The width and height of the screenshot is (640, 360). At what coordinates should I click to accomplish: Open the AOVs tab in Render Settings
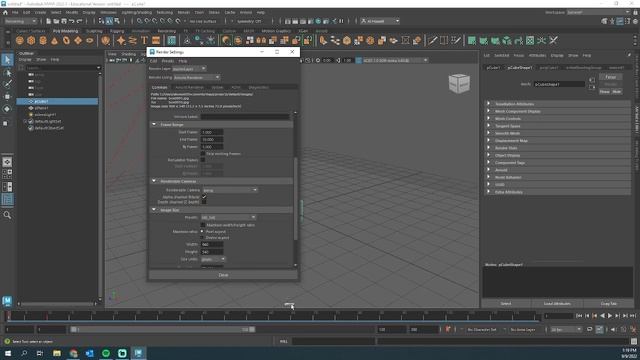click(x=236, y=87)
